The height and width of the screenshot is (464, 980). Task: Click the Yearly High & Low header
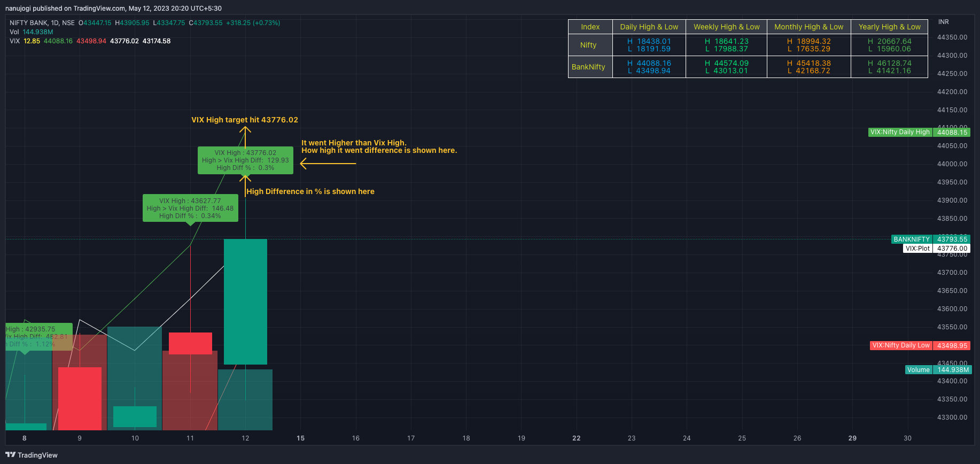pyautogui.click(x=890, y=27)
